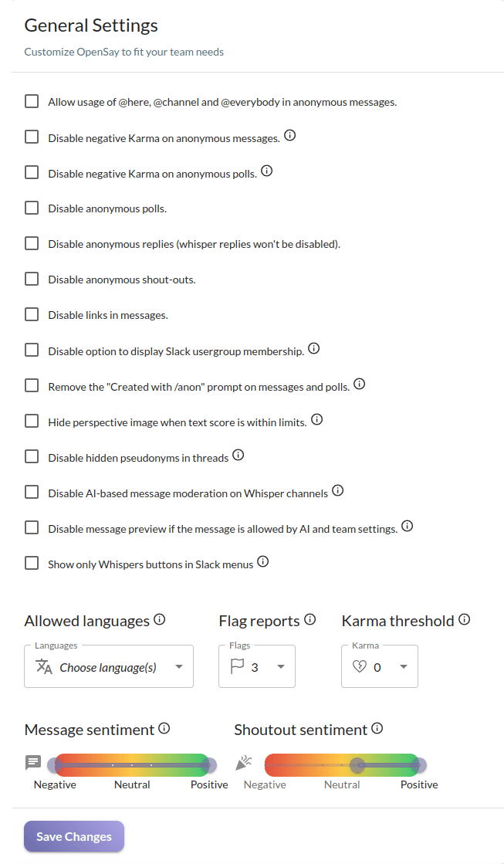Screen dimensions: 504x864
Task: Save changes to general settings
Action: click(x=74, y=836)
